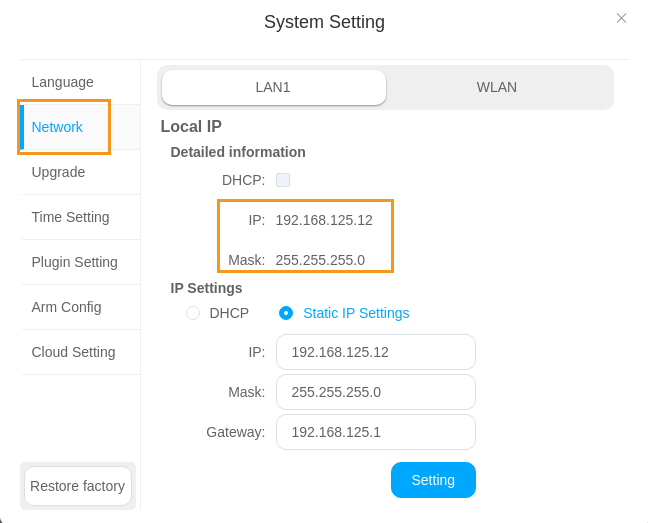Click the Restore factory button
Viewport: 648px width, 523px height.
coord(78,486)
